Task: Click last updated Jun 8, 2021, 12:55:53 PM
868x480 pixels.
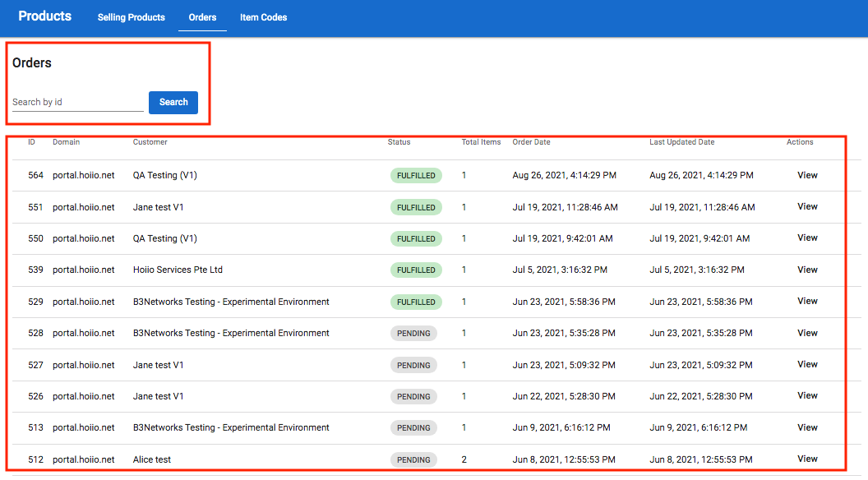Action: (x=701, y=459)
